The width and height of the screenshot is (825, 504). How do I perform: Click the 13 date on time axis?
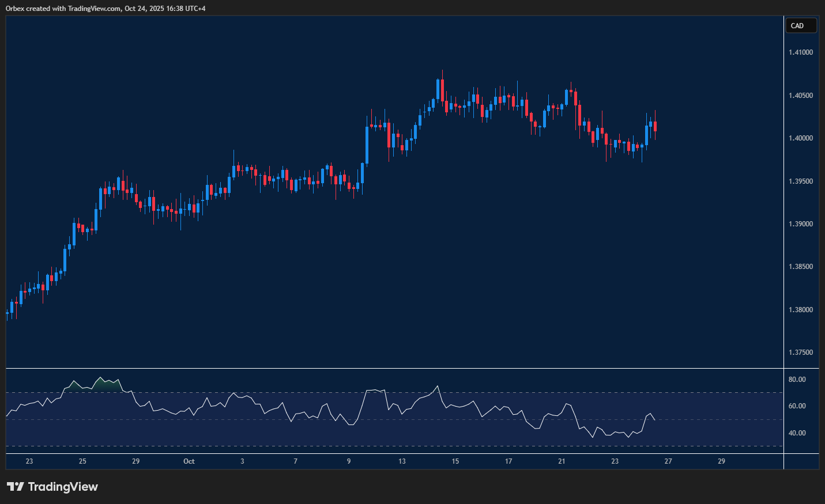402,461
